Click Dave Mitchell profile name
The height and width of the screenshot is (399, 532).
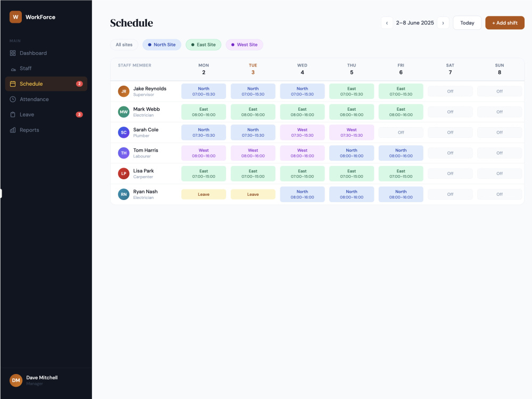[42, 378]
